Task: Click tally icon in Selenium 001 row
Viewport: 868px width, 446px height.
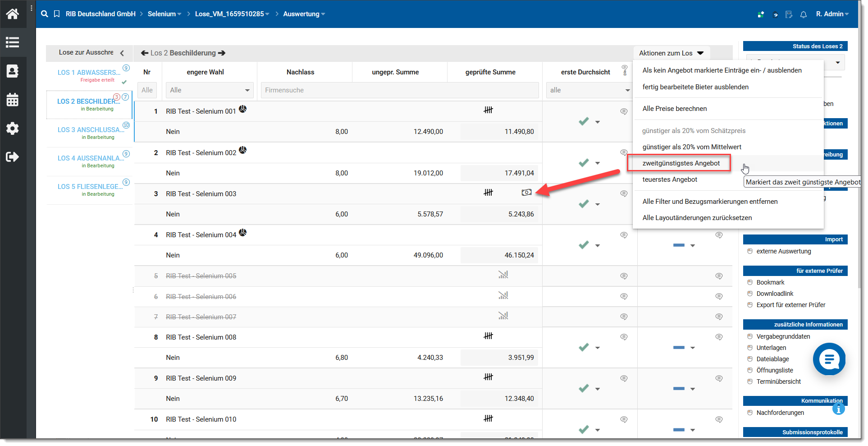Action: (489, 110)
